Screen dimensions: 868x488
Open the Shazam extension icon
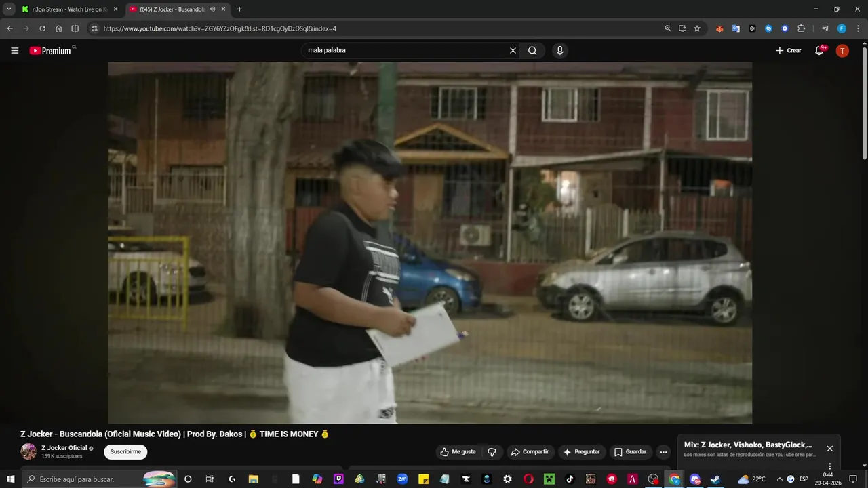pyautogui.click(x=768, y=28)
